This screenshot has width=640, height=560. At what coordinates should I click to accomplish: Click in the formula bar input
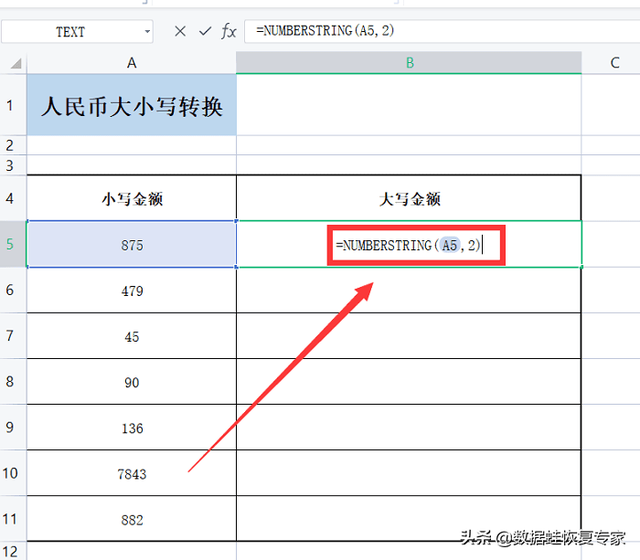pos(442,31)
